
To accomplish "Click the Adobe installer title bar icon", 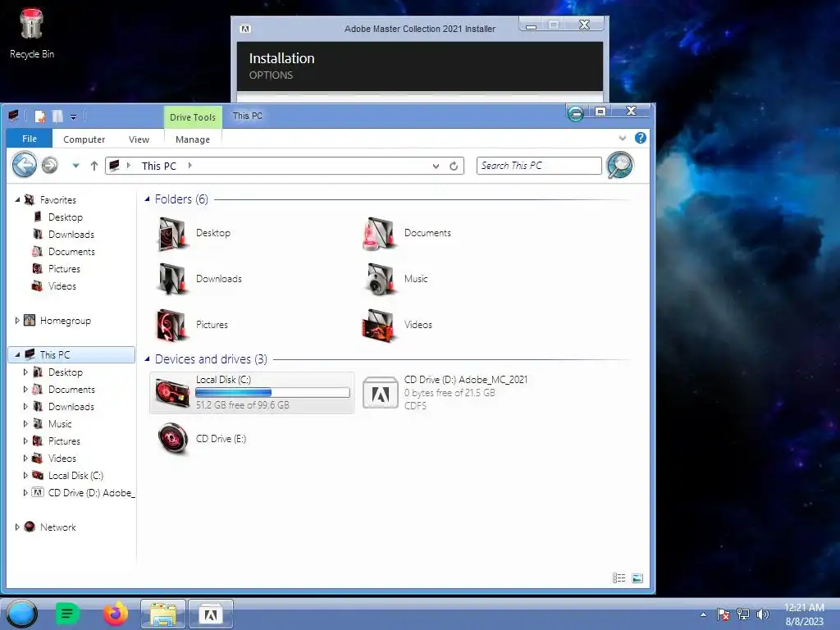I will [244, 29].
